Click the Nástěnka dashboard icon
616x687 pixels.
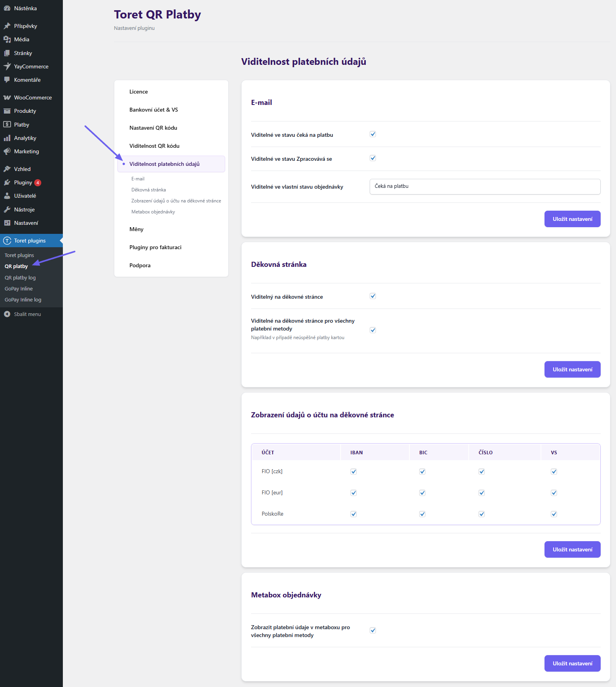pyautogui.click(x=7, y=8)
